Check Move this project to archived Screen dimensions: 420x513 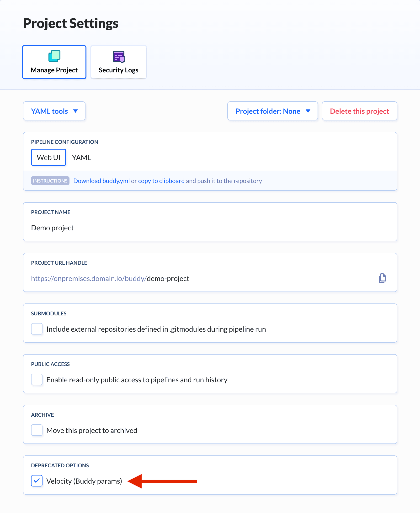pyautogui.click(x=37, y=430)
